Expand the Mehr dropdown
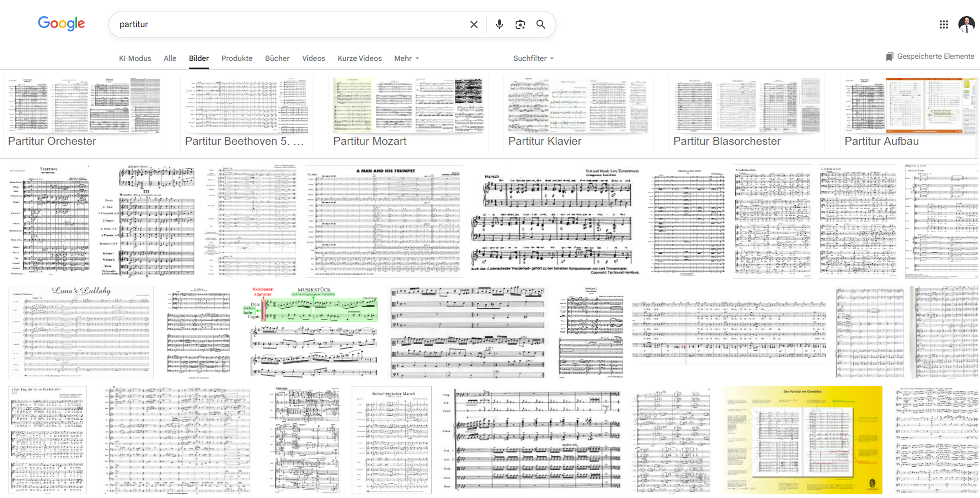This screenshot has width=980, height=498. (x=406, y=58)
